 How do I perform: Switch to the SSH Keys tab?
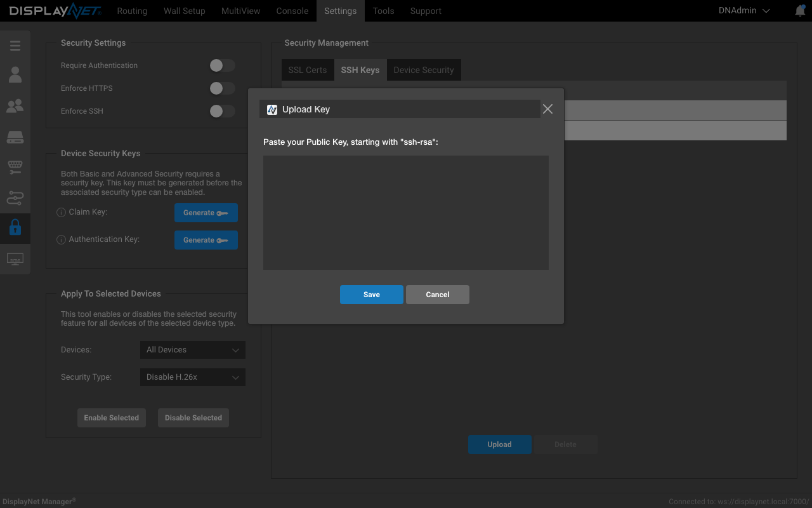point(360,70)
